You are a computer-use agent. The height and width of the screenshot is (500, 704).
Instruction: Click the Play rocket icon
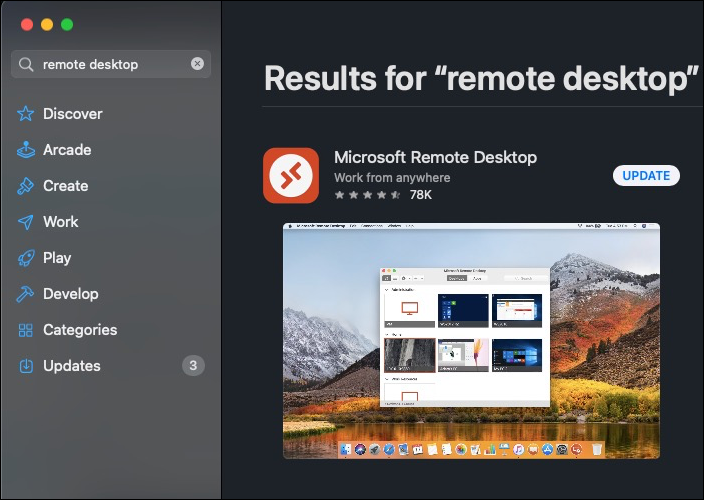pyautogui.click(x=26, y=258)
